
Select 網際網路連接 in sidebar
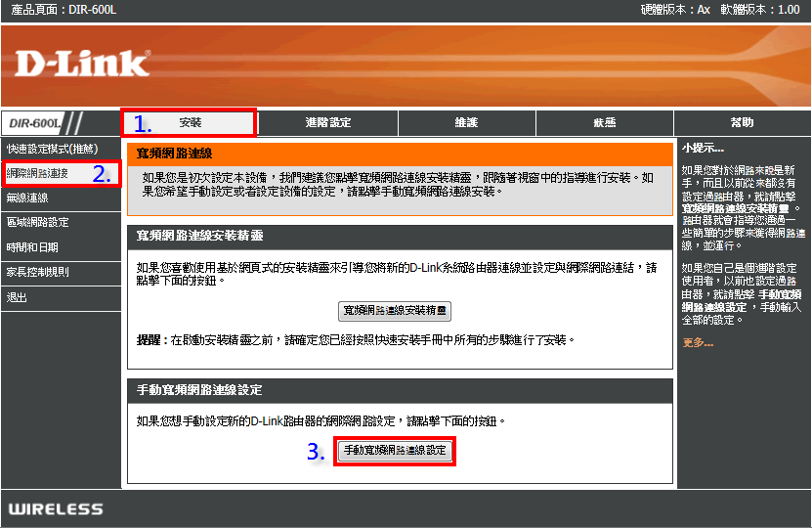[x=62, y=174]
